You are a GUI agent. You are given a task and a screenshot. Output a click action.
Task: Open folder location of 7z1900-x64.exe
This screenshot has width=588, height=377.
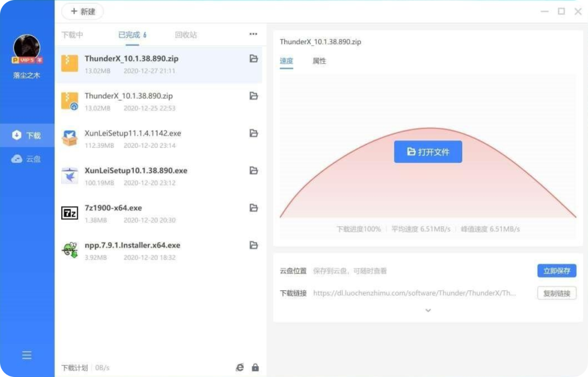click(253, 208)
